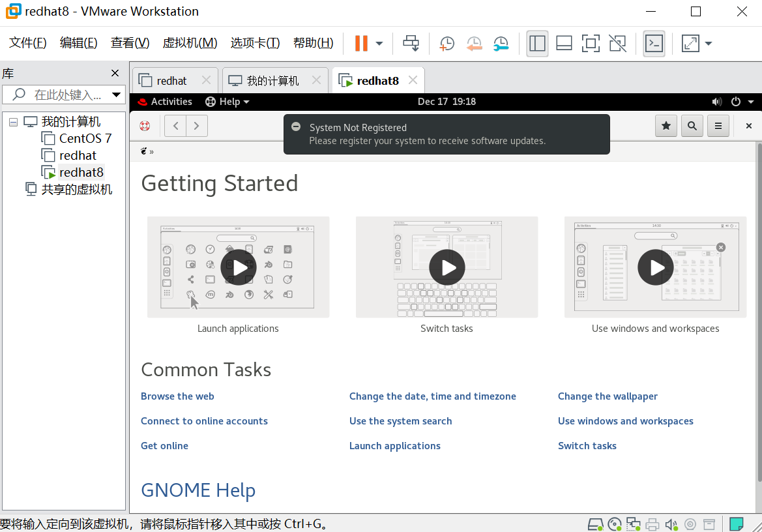Select redhat in the library tree

(78, 155)
